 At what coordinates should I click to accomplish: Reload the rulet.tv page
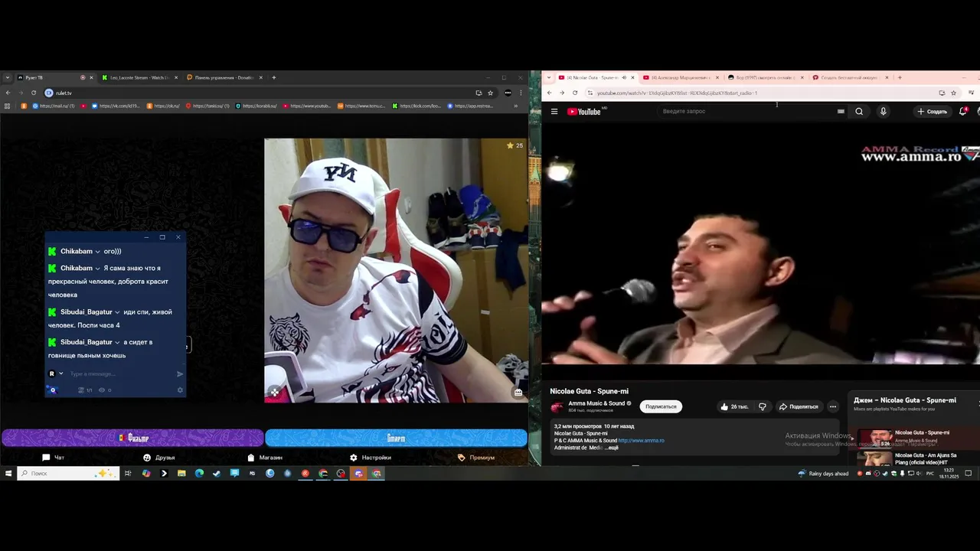[x=34, y=93]
